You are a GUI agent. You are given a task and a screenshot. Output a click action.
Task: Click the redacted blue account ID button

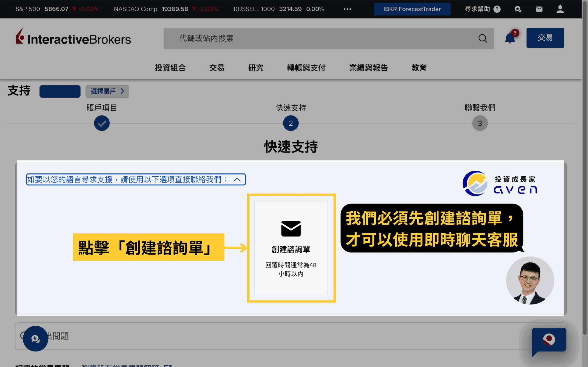[x=60, y=91]
